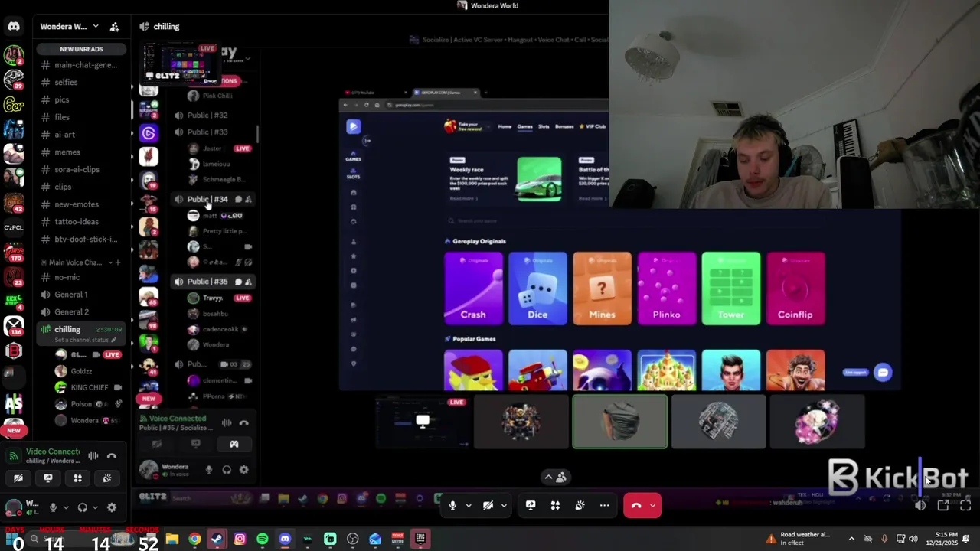The width and height of the screenshot is (980, 551).
Task: Open Live support chat bubble on Geroplay
Action: 883,373
